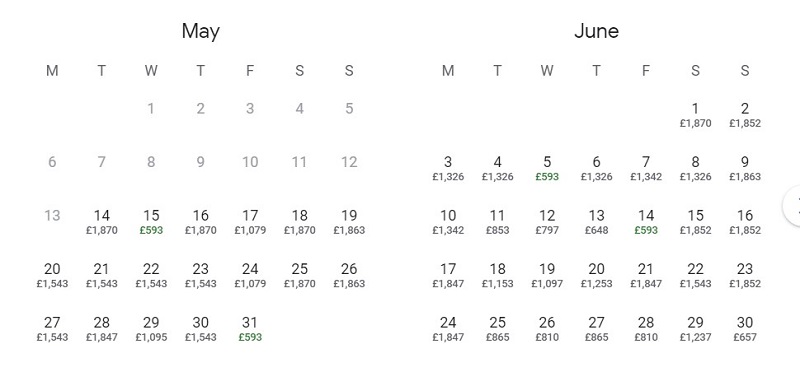Select May 31 with £593 fare

250,329
